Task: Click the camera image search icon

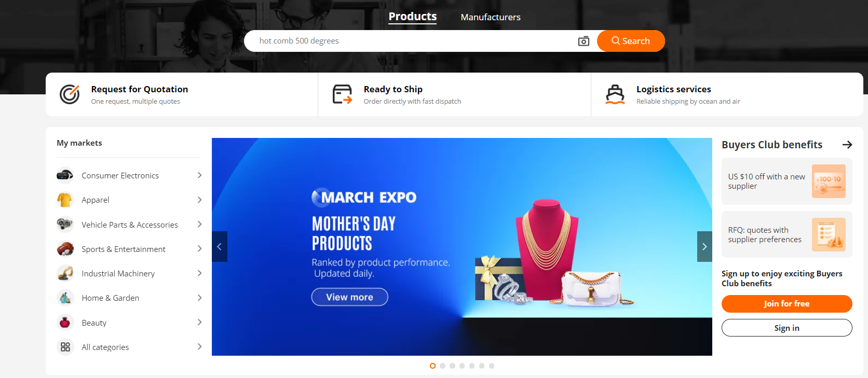Action: (x=584, y=41)
